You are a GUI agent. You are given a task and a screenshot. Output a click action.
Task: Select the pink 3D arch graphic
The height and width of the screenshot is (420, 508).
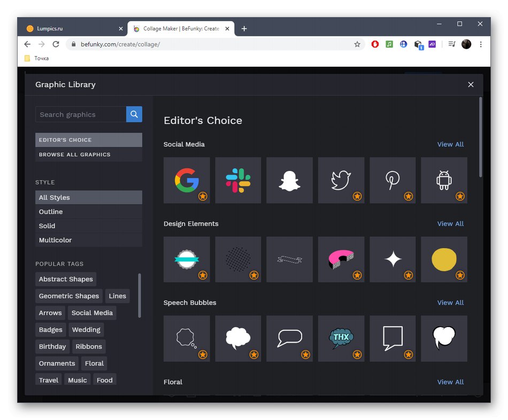pos(341,259)
